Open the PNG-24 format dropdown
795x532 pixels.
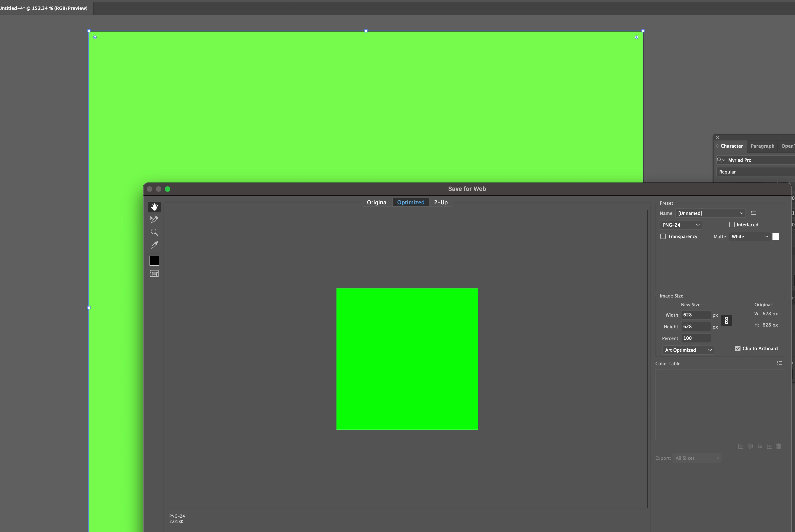coord(681,225)
